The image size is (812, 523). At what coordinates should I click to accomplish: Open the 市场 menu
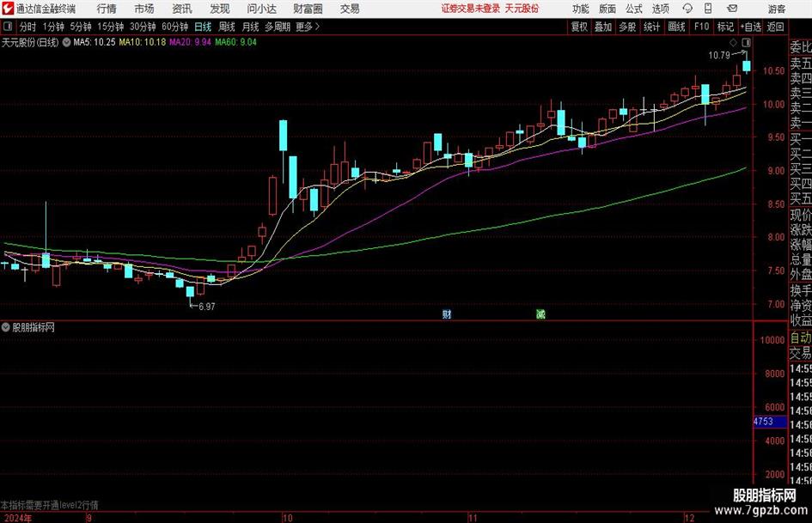click(x=144, y=9)
